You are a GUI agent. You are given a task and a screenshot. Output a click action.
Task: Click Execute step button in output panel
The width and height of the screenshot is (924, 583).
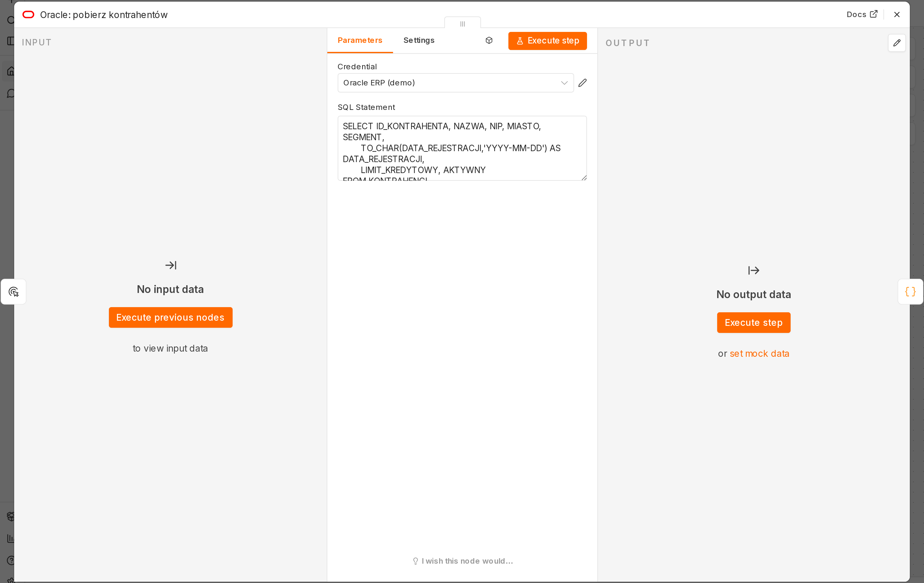click(x=753, y=323)
